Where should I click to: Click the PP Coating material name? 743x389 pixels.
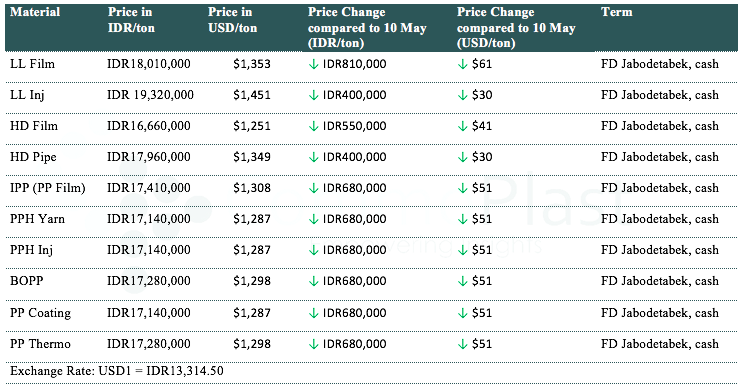click(40, 313)
